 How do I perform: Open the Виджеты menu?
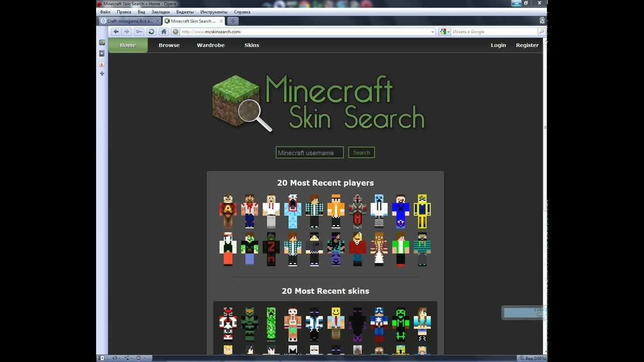(x=185, y=12)
